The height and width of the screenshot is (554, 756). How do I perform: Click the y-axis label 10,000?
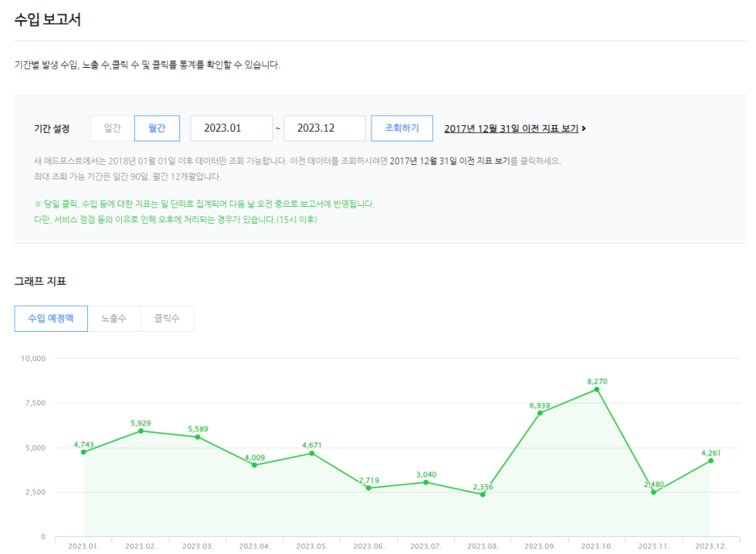[x=33, y=359]
